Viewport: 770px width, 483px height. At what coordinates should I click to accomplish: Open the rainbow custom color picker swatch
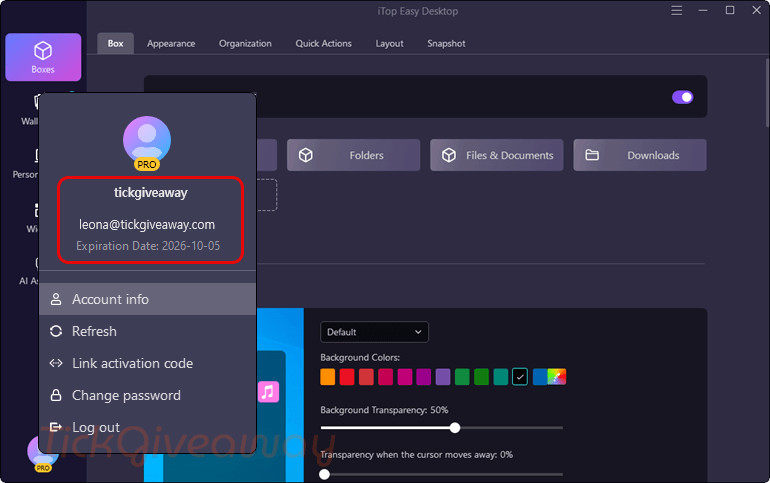point(557,377)
